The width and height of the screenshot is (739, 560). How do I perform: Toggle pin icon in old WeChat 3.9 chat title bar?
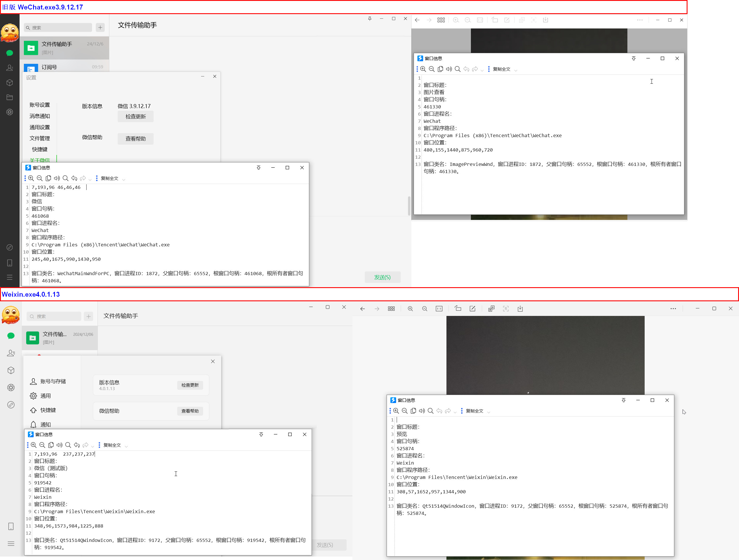point(370,19)
